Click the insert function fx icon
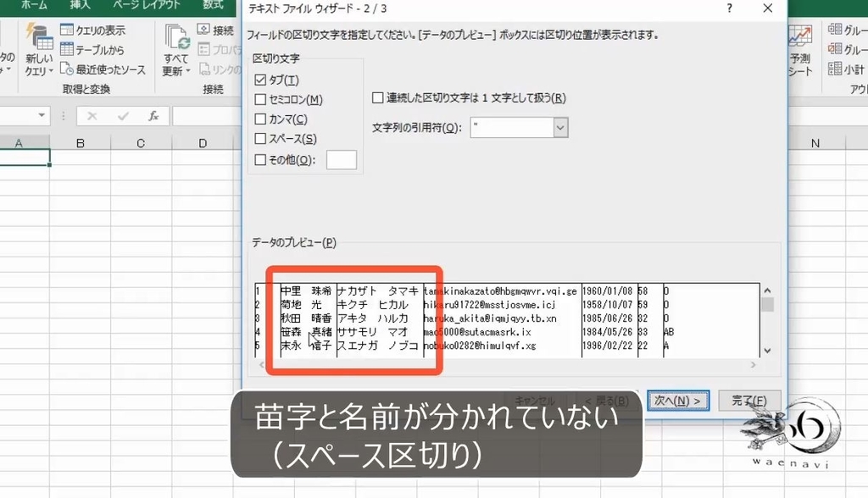The width and height of the screenshot is (868, 498). [x=153, y=116]
